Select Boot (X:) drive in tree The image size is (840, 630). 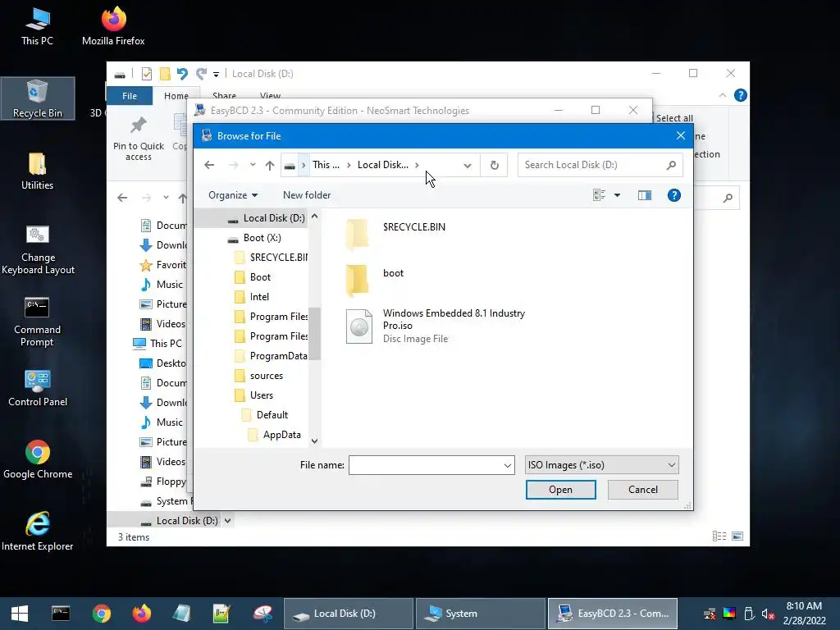254,238
